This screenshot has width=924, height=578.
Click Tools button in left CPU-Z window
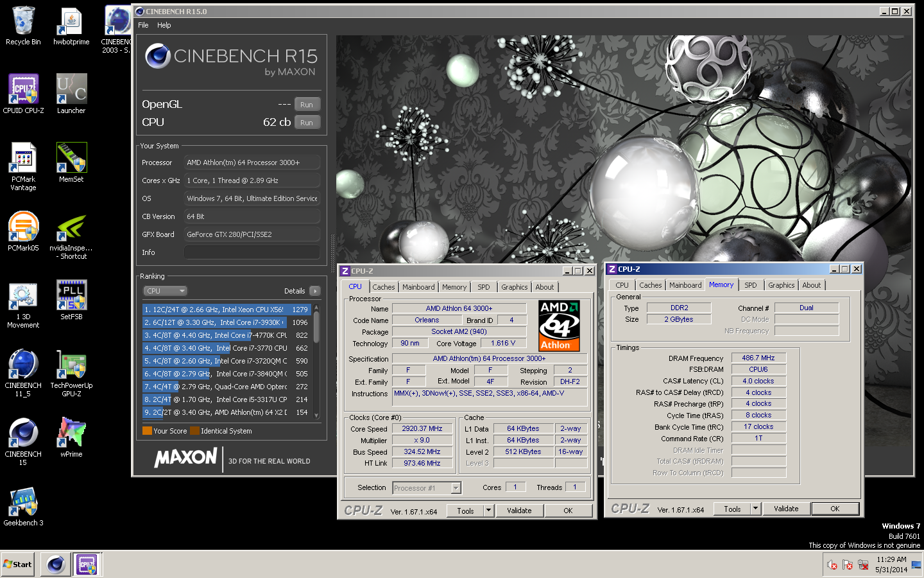(x=466, y=511)
